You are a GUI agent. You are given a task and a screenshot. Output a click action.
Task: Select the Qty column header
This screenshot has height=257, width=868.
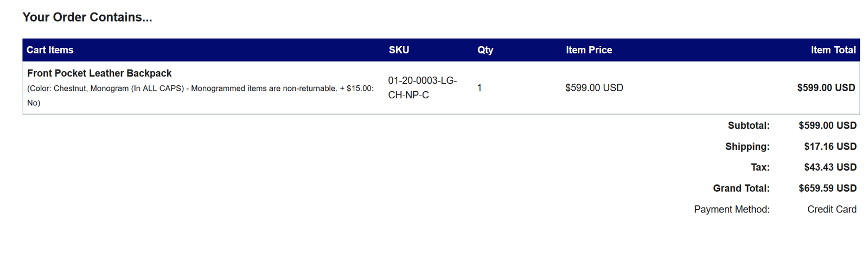[485, 50]
